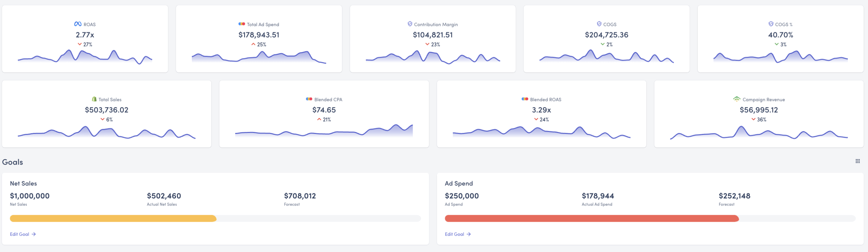Image resolution: width=868 pixels, height=252 pixels.
Task: Click the multicolor icon beside Blended ROAS
Action: tap(525, 99)
